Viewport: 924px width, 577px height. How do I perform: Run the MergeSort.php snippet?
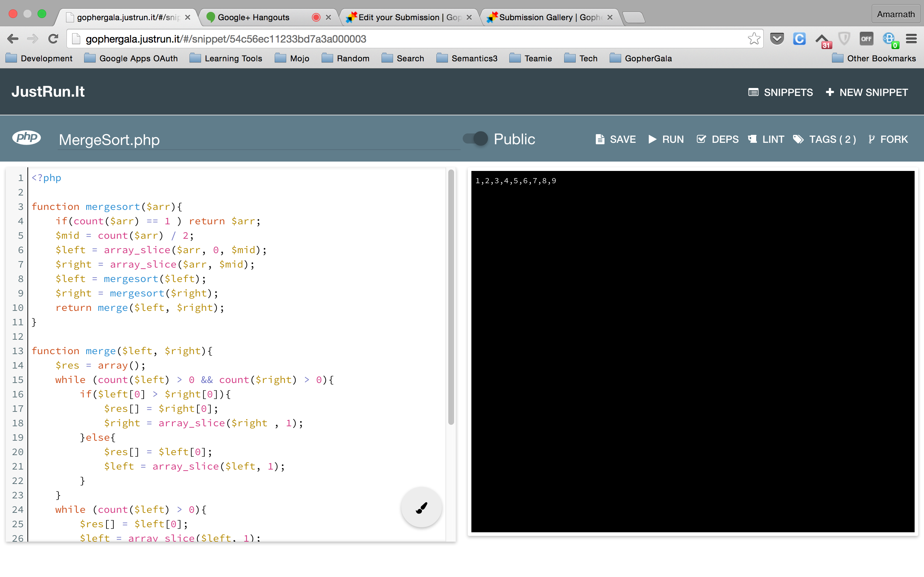(666, 139)
